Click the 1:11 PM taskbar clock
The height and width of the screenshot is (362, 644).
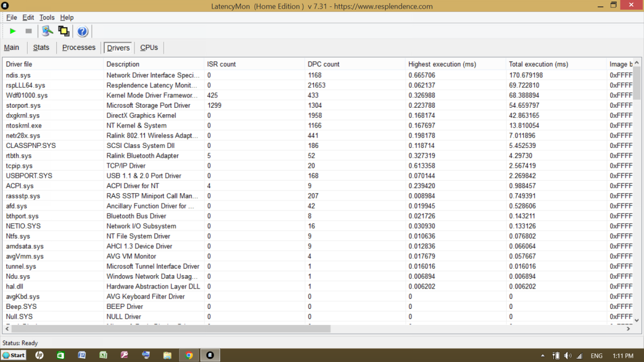point(622,356)
